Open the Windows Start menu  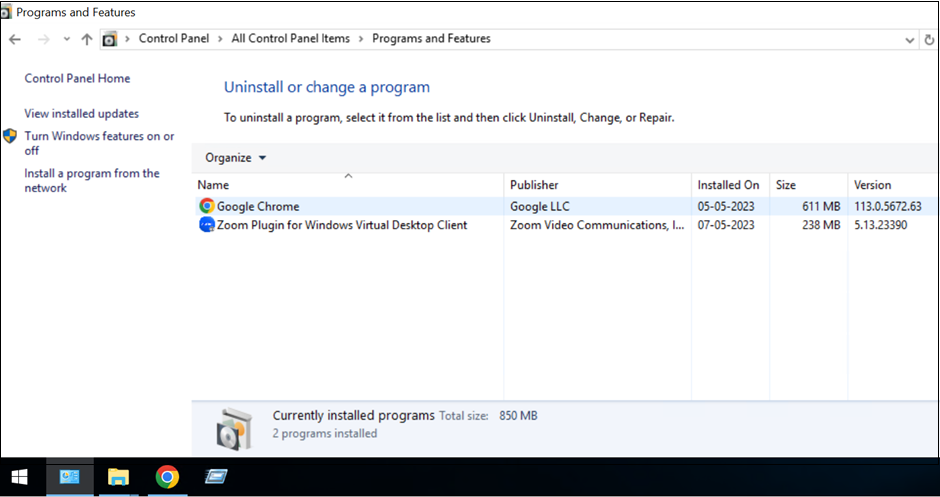coord(19,477)
